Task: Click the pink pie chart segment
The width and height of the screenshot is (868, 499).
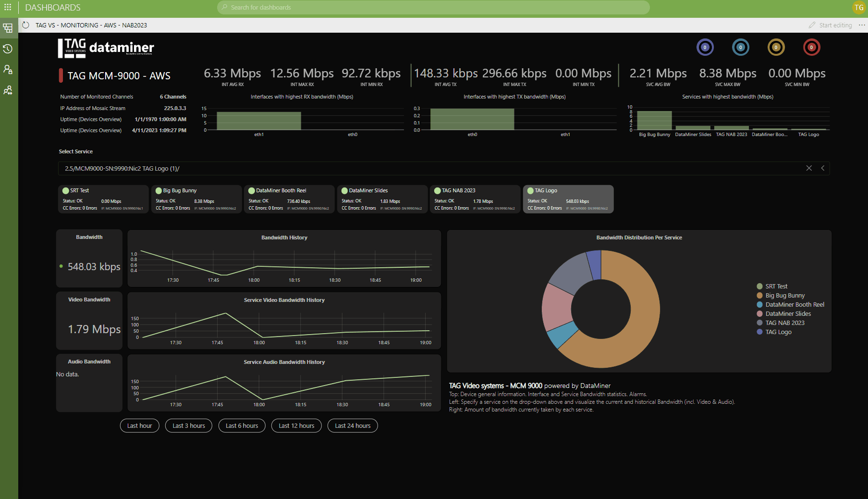Action: 557,308
